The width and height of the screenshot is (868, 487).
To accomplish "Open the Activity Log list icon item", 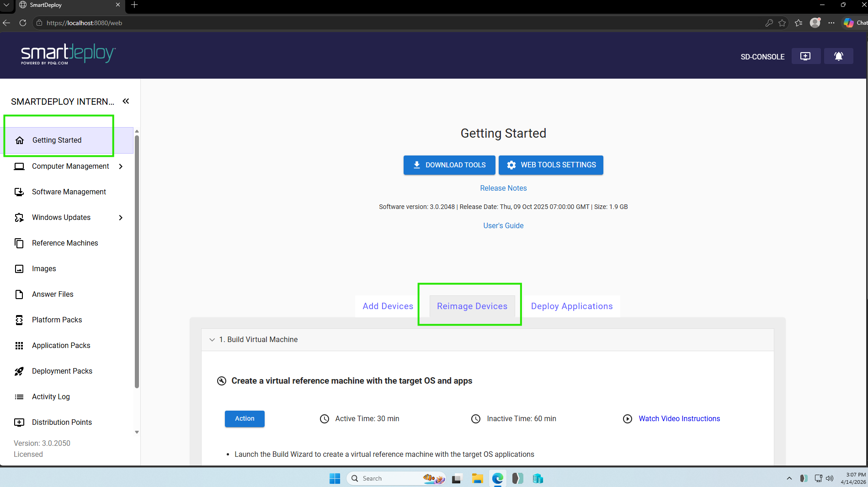I will [51, 396].
